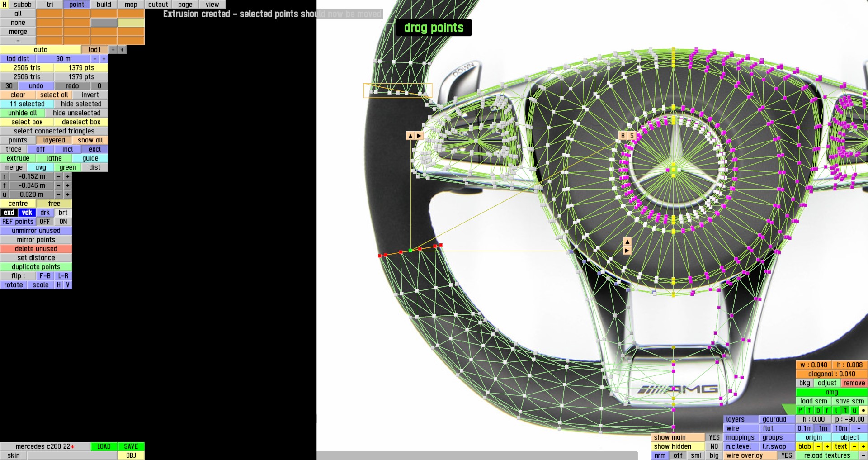Viewport: 868px width, 460px height.
Task: Click the model name mercedes c200 22
Action: 45,446
